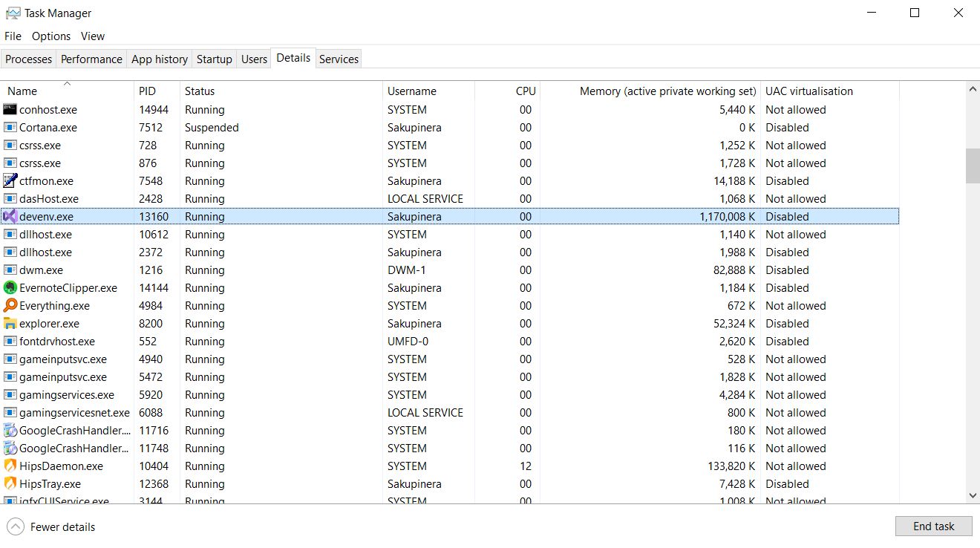Switch to the Services tab
Viewport: 980px width, 548px height.
tap(339, 59)
